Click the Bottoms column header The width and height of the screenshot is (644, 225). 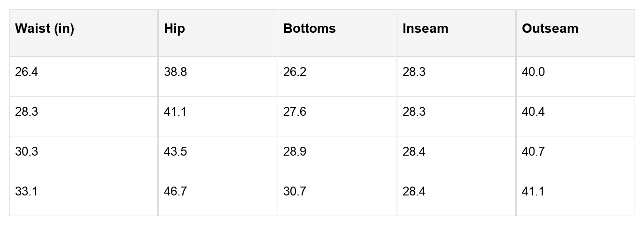(x=310, y=29)
